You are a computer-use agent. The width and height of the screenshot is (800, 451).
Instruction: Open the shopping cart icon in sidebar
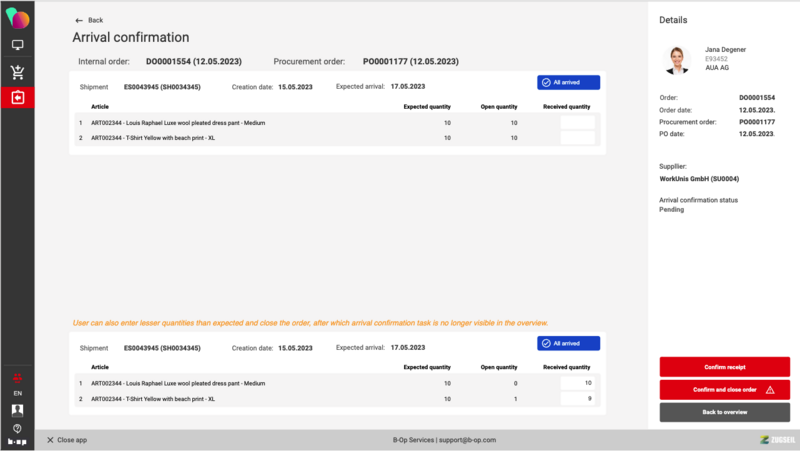pos(17,72)
